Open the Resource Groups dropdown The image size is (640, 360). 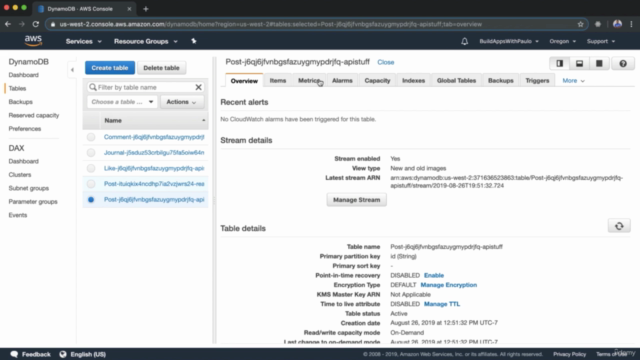(146, 41)
